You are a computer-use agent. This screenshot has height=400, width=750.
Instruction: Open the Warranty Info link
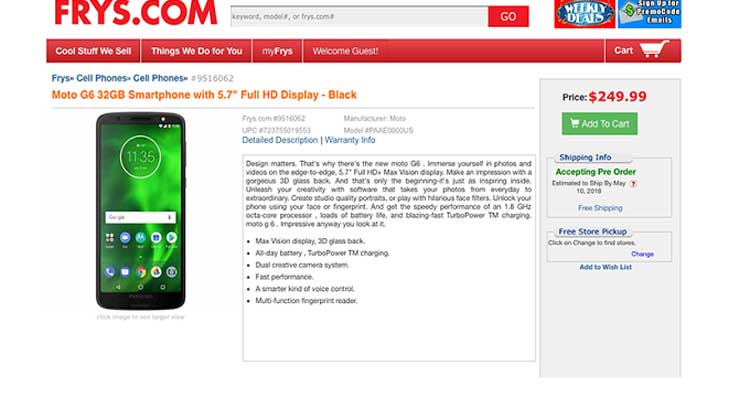350,140
